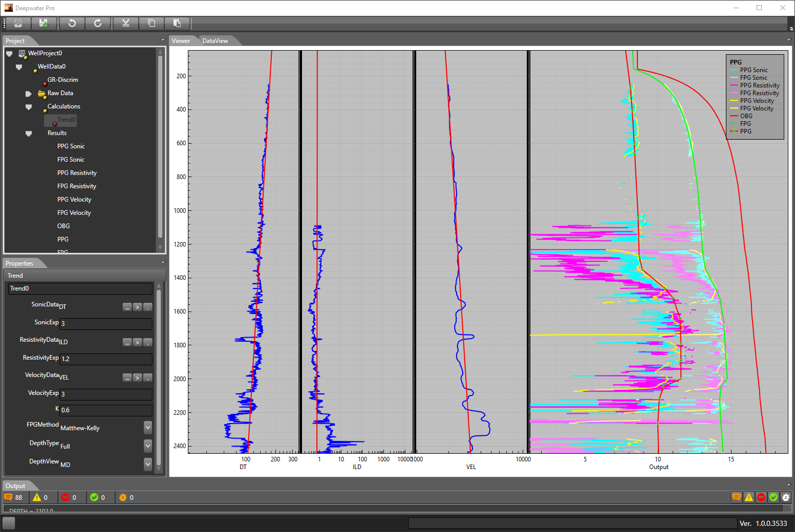The height and width of the screenshot is (532, 795).
Task: Open the FPGMethod dropdown
Action: click(148, 427)
